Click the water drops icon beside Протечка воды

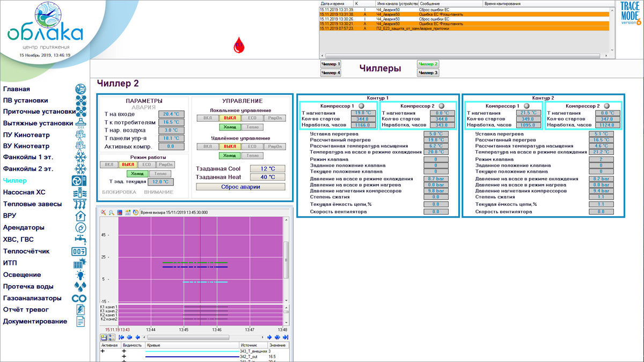click(80, 287)
